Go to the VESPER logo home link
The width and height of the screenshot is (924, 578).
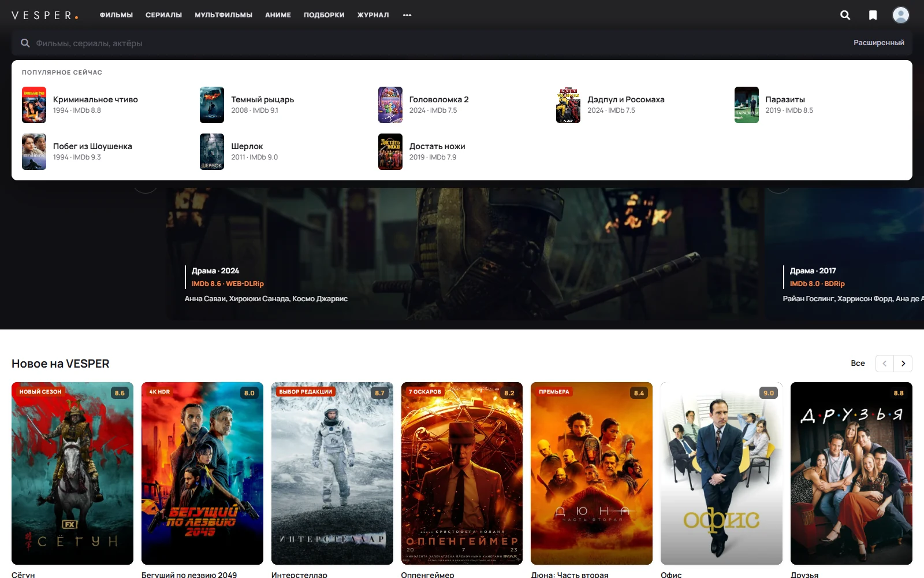pyautogui.click(x=45, y=15)
